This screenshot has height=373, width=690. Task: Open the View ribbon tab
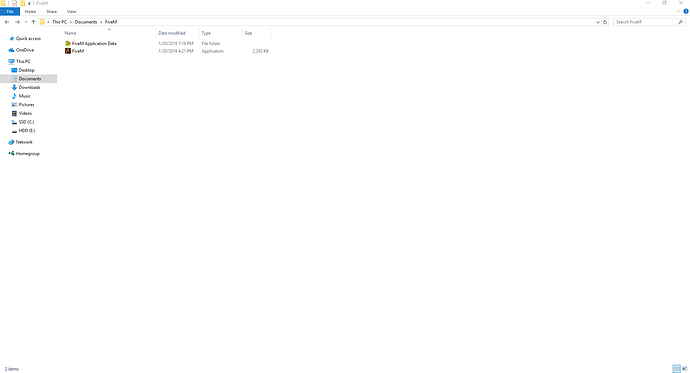click(71, 11)
